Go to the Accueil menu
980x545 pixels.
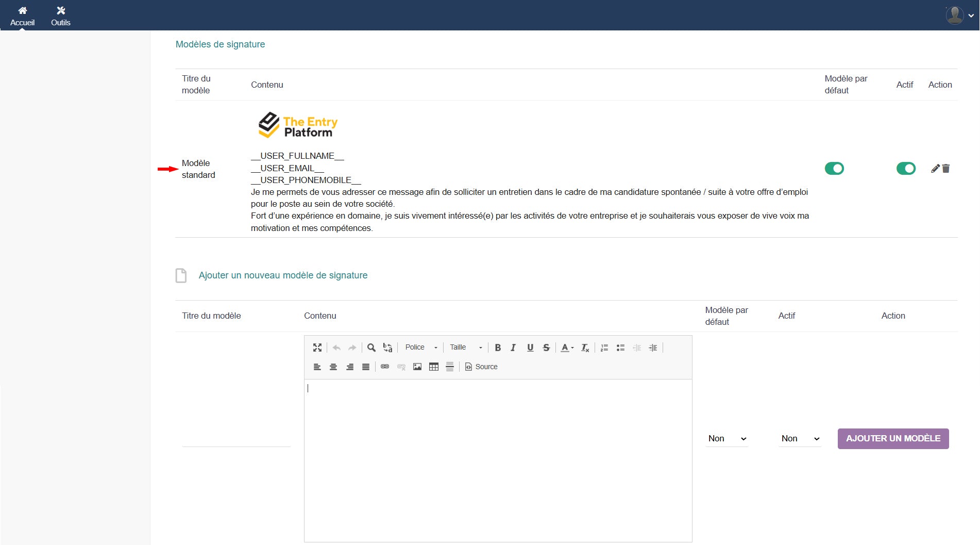click(x=22, y=15)
